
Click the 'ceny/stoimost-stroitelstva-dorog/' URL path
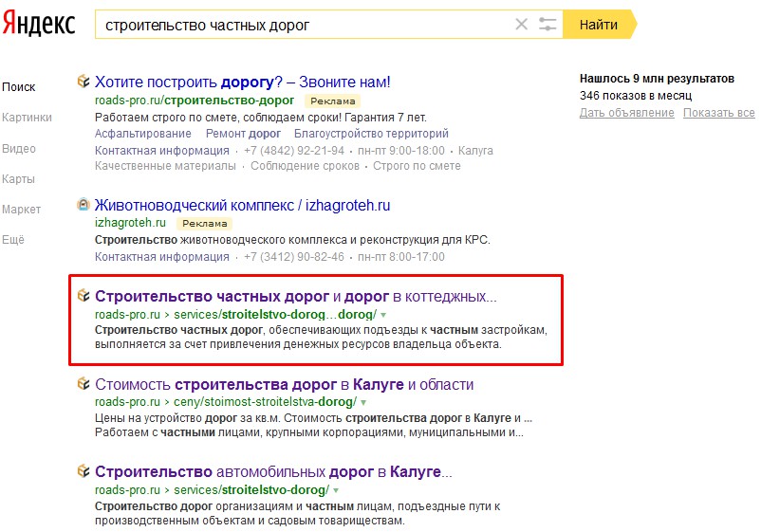[265, 402]
